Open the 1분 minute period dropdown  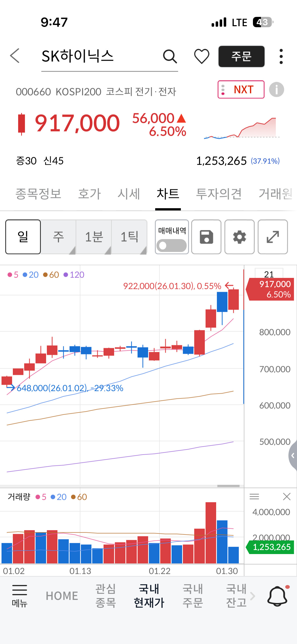(94, 237)
